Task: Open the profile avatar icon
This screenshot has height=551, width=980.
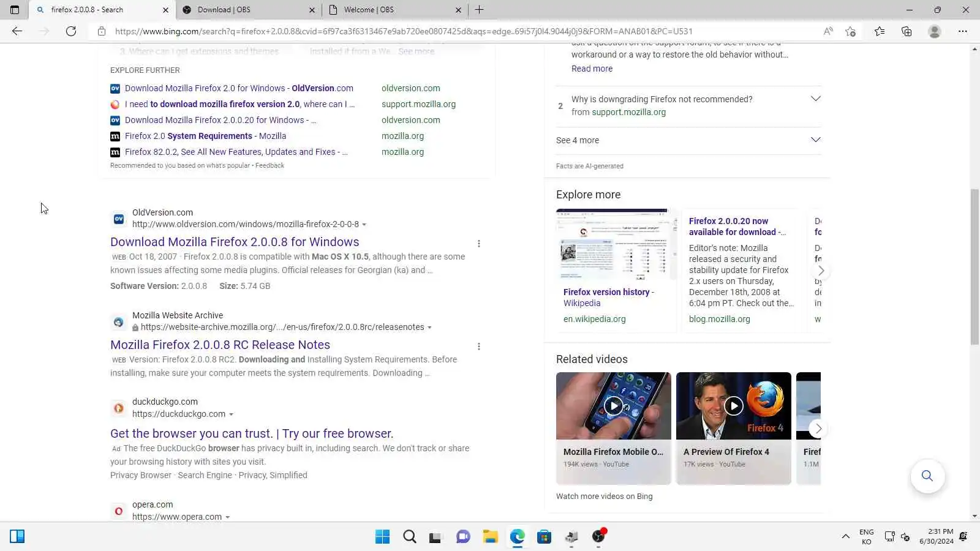Action: [934, 31]
